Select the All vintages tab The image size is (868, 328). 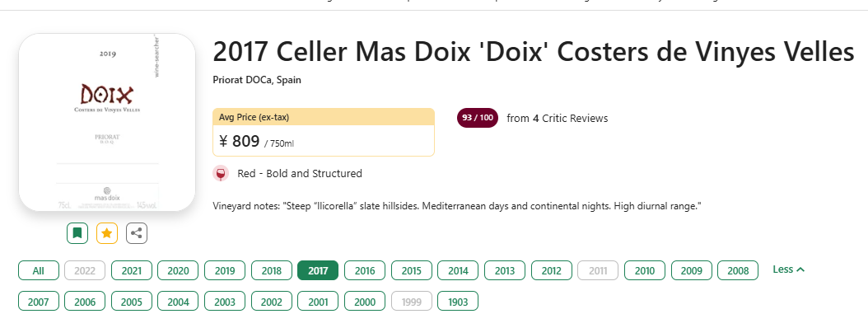click(38, 270)
